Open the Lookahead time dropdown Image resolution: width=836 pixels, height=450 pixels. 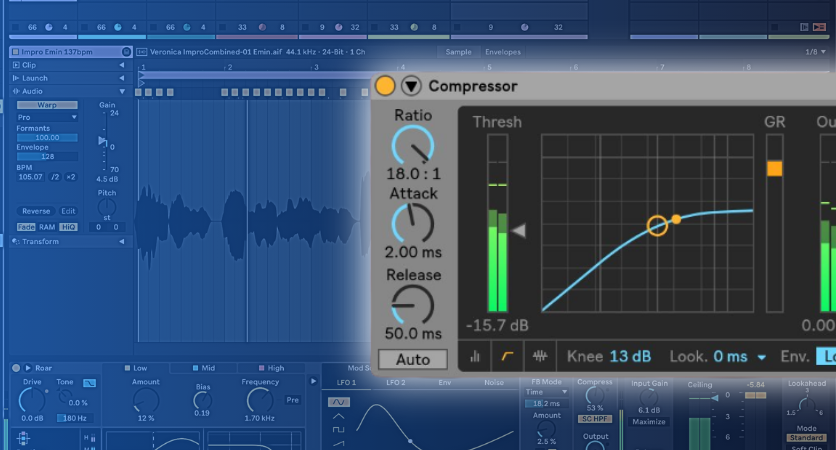point(761,356)
